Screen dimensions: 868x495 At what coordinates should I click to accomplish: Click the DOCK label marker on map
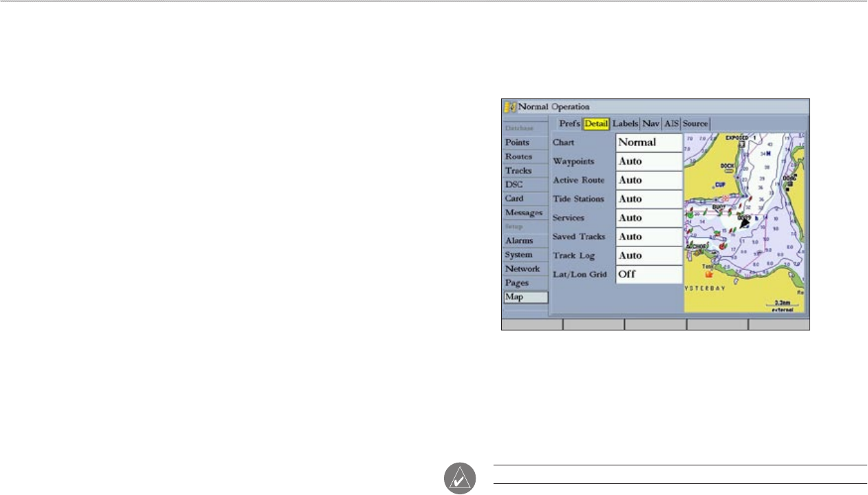point(729,167)
